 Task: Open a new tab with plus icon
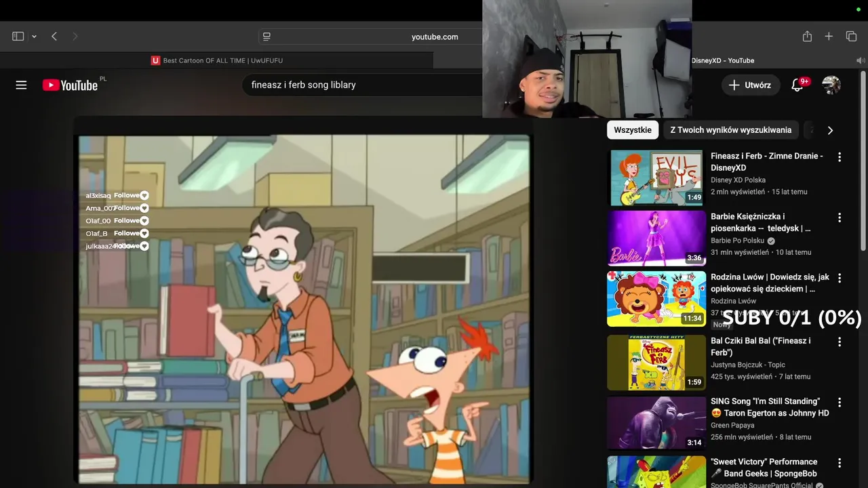pos(829,37)
